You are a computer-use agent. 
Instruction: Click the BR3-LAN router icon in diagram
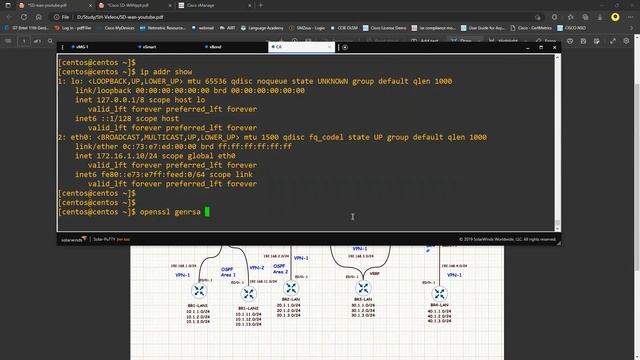363,288
